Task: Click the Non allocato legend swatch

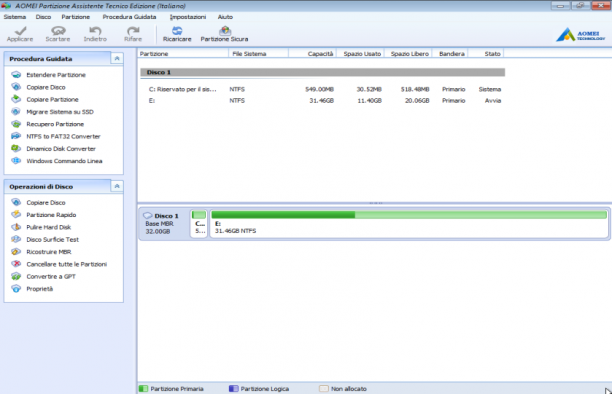Action: tap(324, 389)
